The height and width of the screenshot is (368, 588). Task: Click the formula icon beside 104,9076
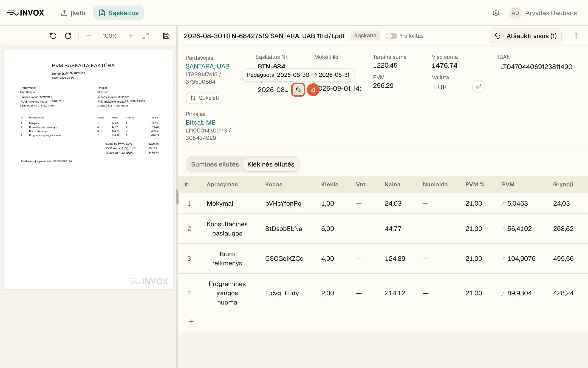point(503,259)
